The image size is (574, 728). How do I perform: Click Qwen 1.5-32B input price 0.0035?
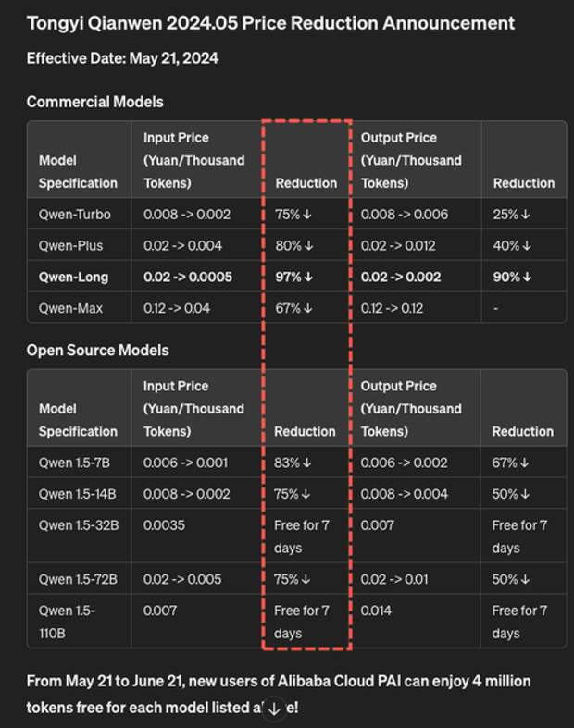click(x=164, y=525)
